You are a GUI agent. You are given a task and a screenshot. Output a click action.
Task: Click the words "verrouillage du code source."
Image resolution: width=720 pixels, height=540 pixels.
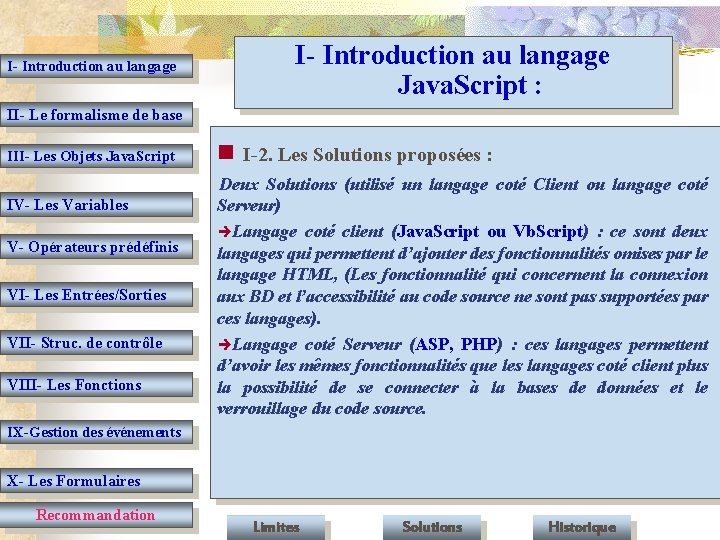[x=321, y=409]
